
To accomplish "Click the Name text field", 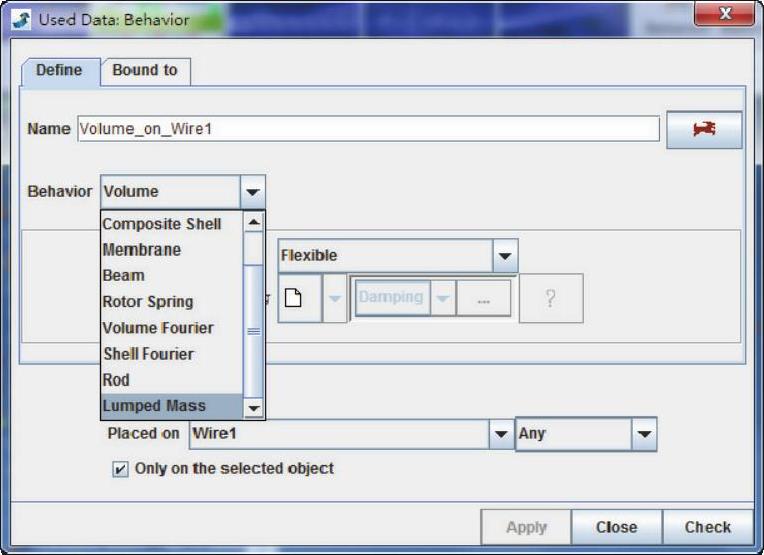I will coord(367,129).
